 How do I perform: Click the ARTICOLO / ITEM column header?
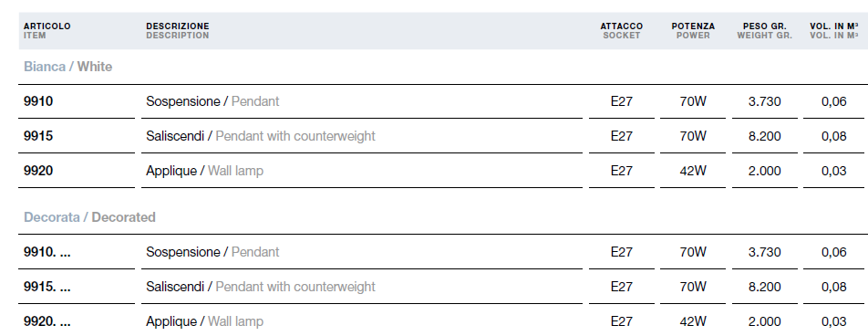coord(47,30)
